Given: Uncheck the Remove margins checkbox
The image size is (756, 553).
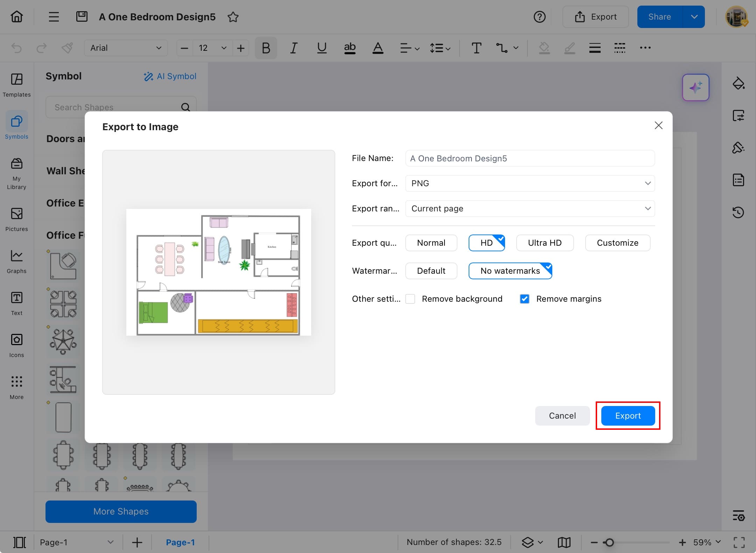Looking at the screenshot, I should click(x=524, y=299).
